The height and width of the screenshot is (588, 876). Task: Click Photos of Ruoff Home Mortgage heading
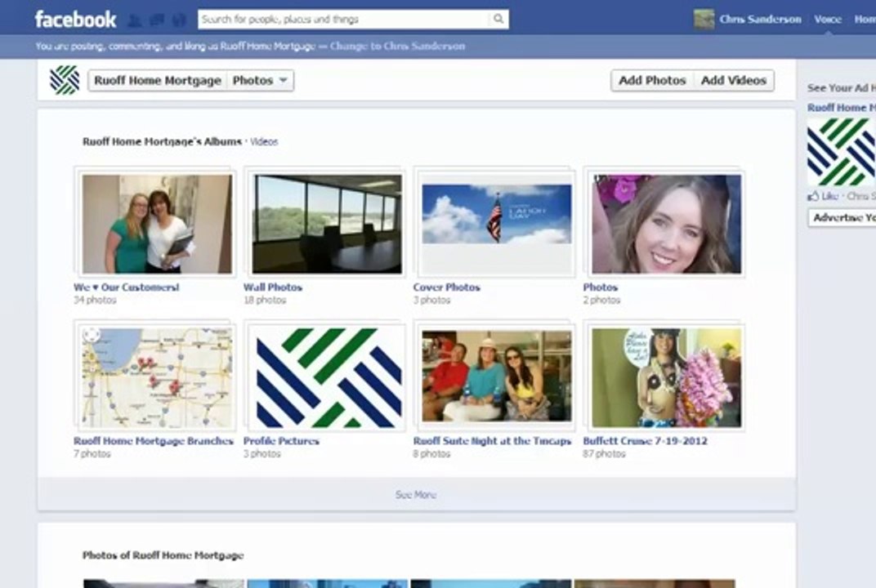coord(163,555)
